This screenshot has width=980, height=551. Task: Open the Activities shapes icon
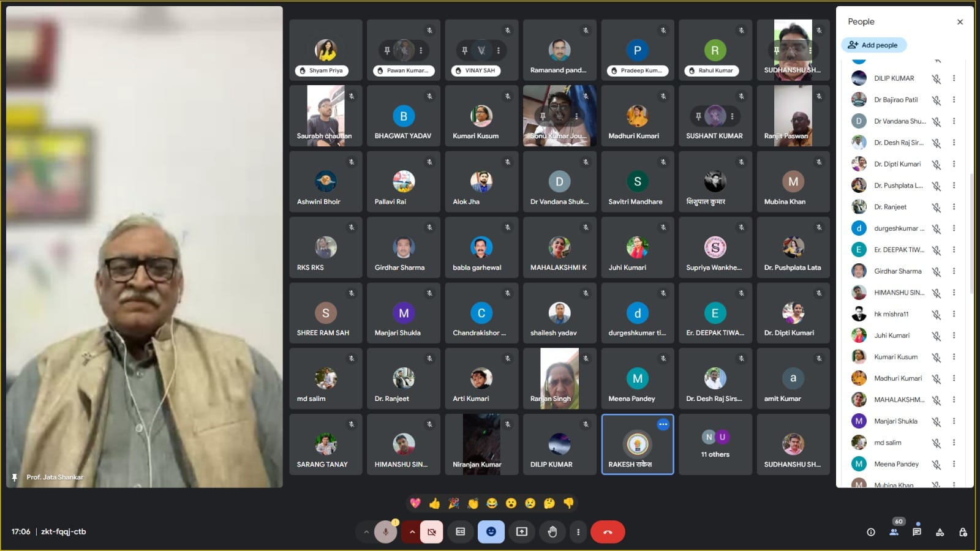click(x=940, y=532)
